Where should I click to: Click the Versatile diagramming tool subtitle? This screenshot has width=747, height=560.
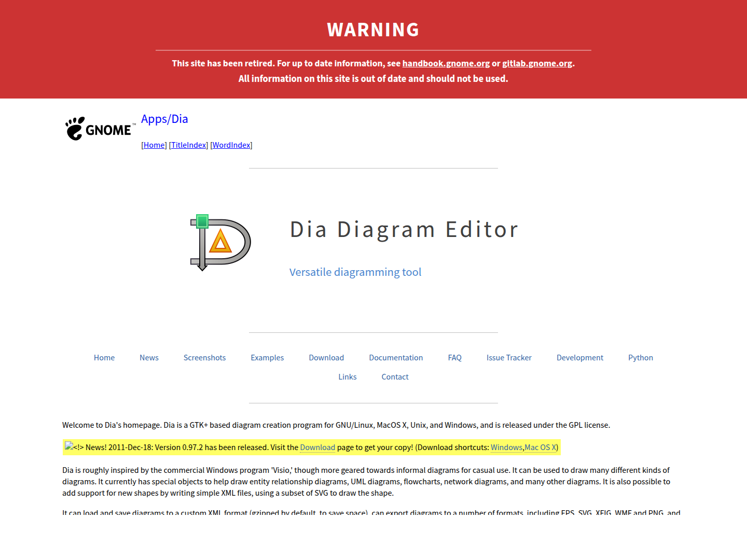coord(355,272)
